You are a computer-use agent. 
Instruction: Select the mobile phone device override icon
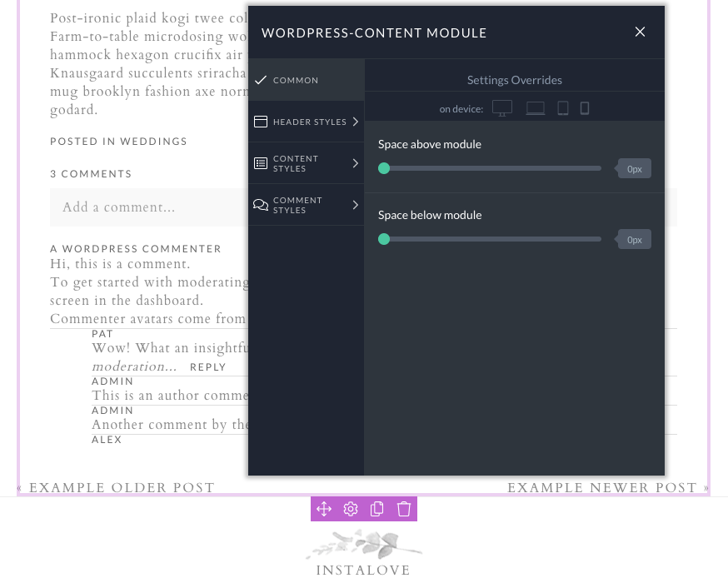[x=585, y=108]
